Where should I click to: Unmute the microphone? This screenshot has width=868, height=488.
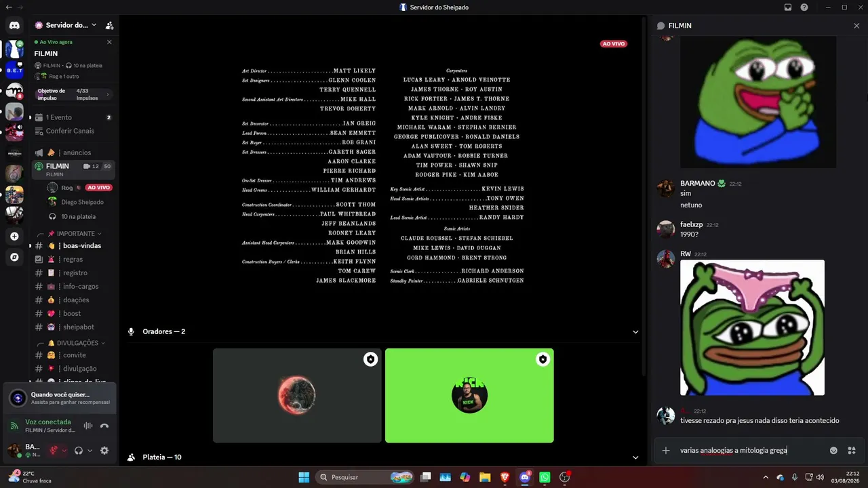(x=54, y=450)
